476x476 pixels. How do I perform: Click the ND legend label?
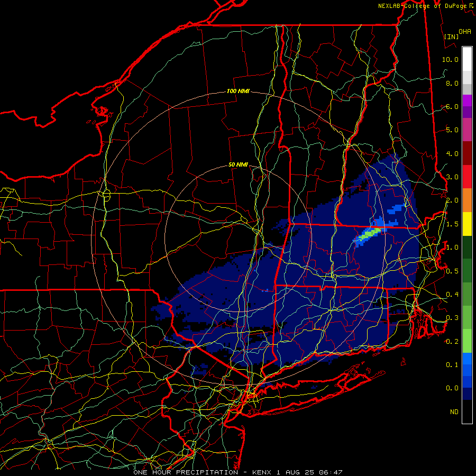click(x=454, y=412)
